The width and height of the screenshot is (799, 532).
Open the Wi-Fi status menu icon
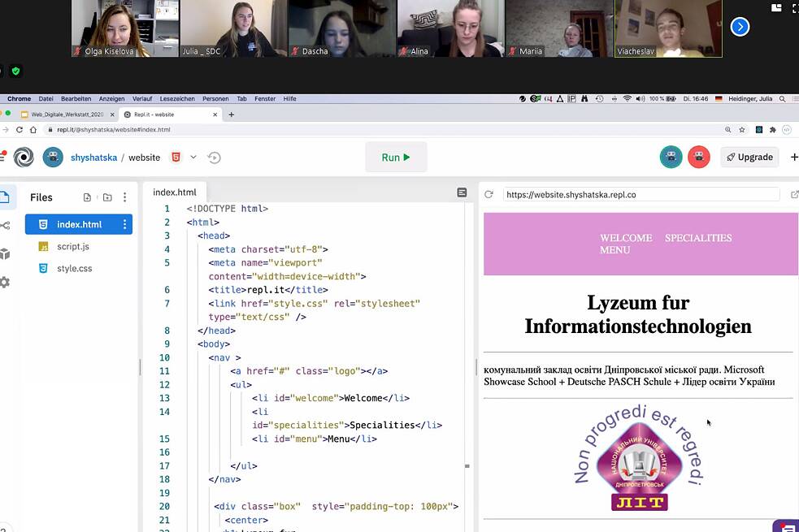click(627, 99)
